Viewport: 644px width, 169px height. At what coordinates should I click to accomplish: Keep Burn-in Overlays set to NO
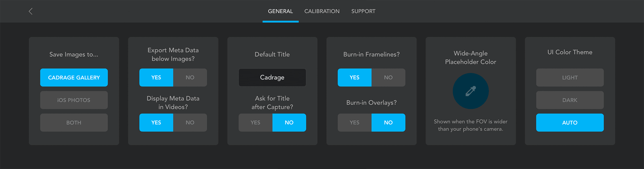pos(388,123)
